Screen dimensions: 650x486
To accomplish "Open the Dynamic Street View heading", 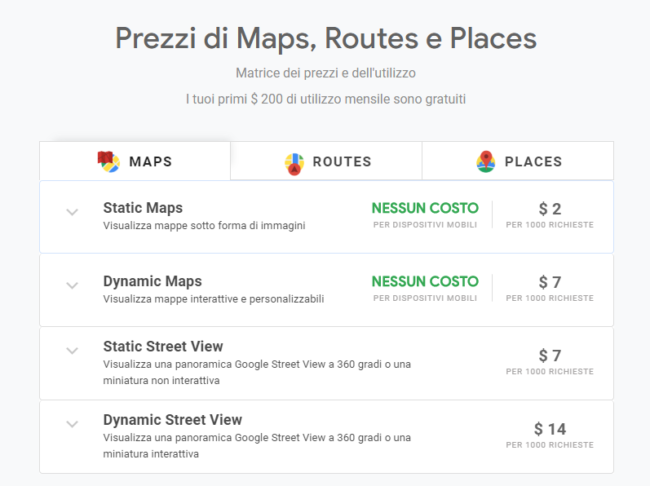I will pyautogui.click(x=172, y=420).
